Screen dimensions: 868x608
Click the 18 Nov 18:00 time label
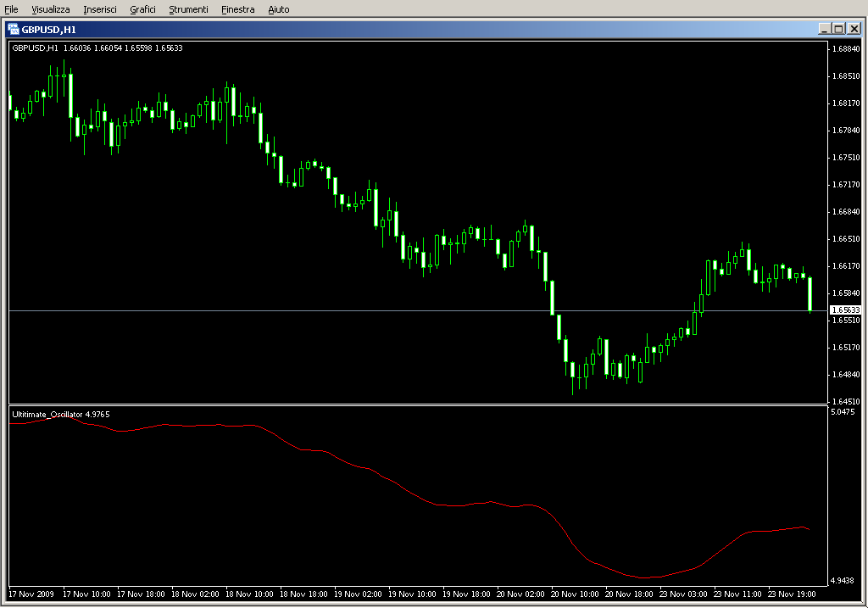(x=303, y=594)
